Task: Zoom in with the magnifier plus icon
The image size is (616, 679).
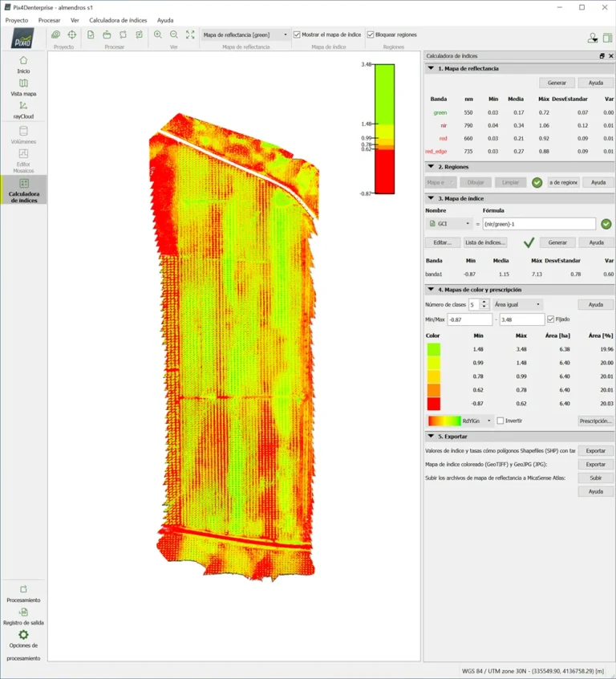Action: 157,35
